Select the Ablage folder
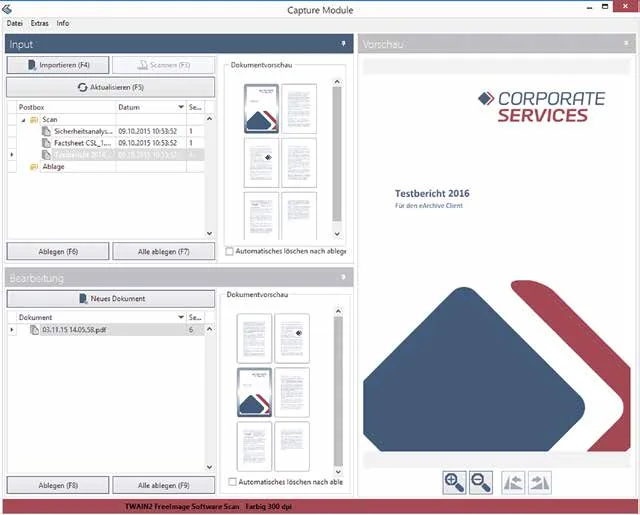The height and width of the screenshot is (515, 640). [x=53, y=166]
